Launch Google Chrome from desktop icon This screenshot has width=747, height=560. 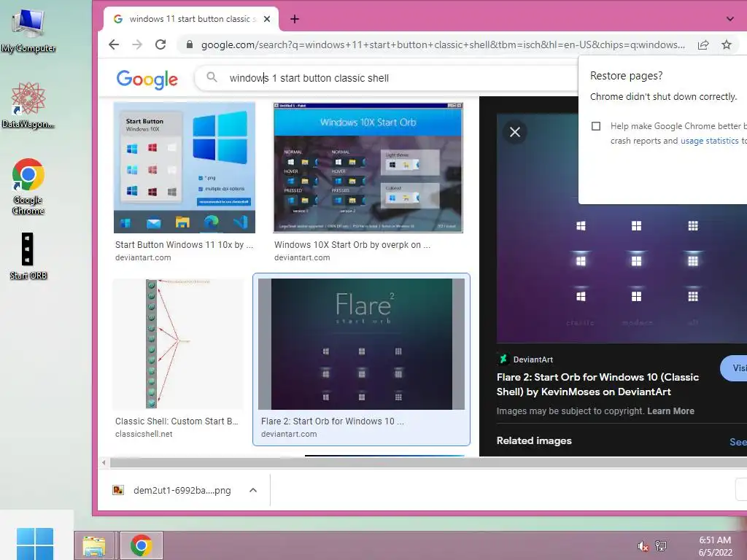(x=28, y=186)
